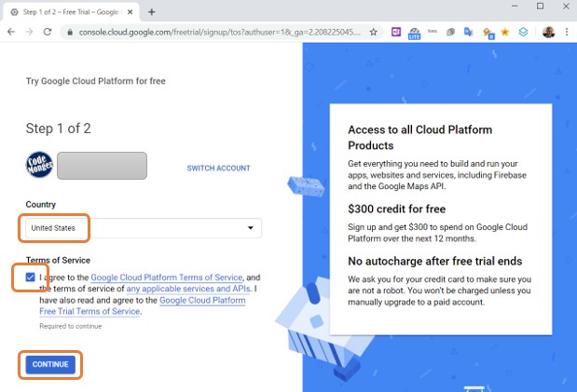Click 'Access to all Cloud Platform Products' heading
This screenshot has width=577, height=392.
[419, 138]
